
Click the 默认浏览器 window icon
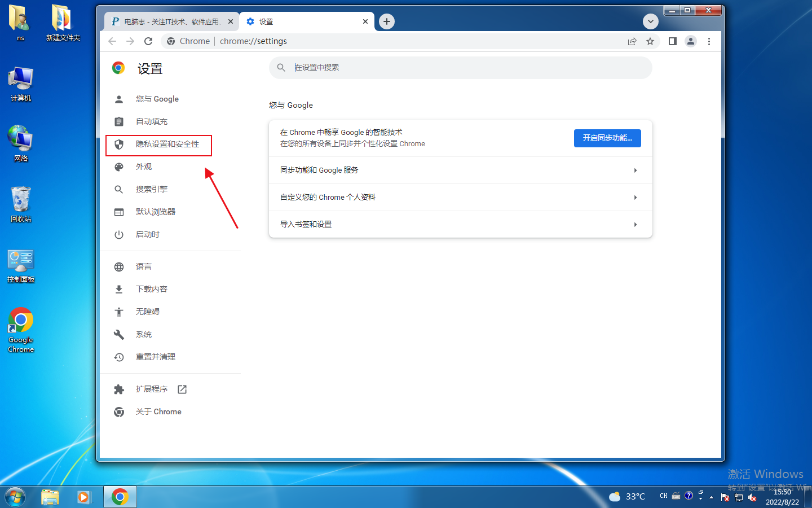pos(119,212)
